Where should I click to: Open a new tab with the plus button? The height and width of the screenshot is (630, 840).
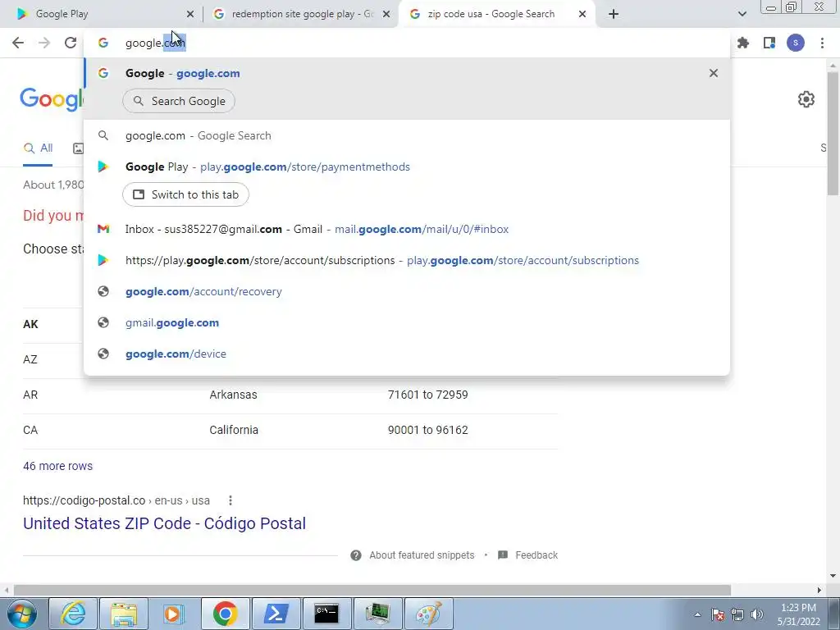pyautogui.click(x=614, y=14)
